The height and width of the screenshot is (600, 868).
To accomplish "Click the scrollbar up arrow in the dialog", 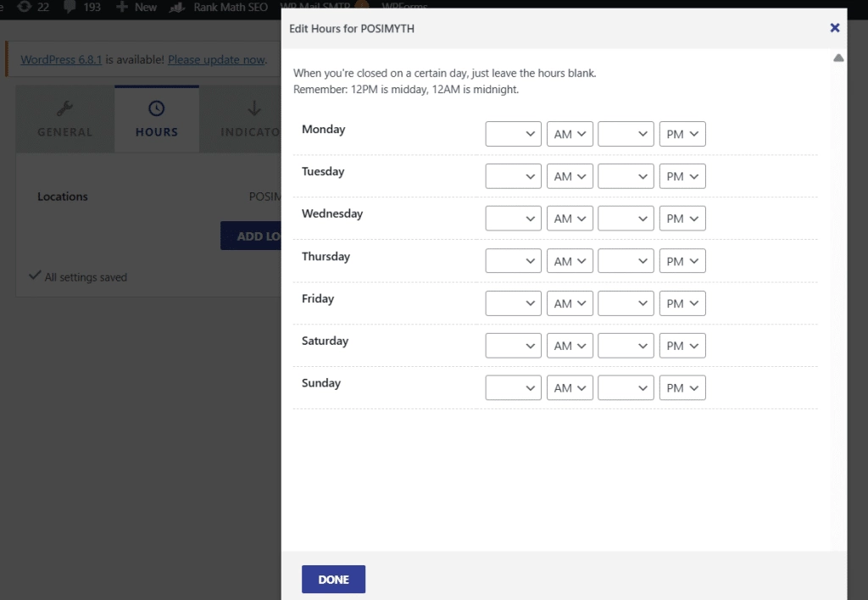I will pyautogui.click(x=838, y=58).
